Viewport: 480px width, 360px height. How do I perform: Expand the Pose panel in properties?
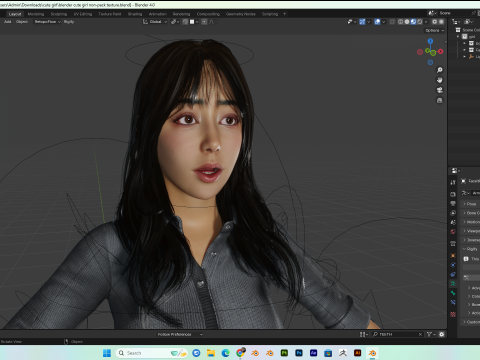click(x=471, y=204)
